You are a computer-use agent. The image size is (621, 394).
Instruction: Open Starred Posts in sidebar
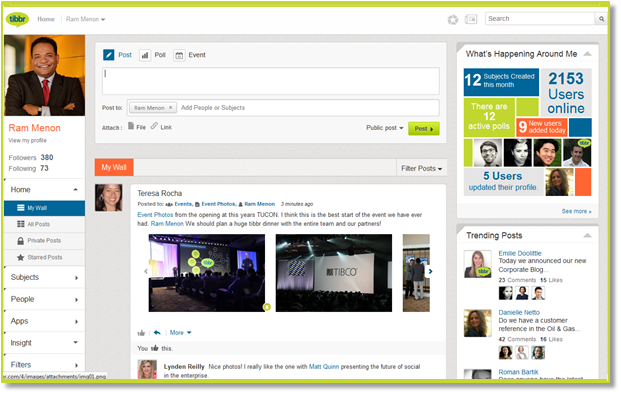[44, 258]
